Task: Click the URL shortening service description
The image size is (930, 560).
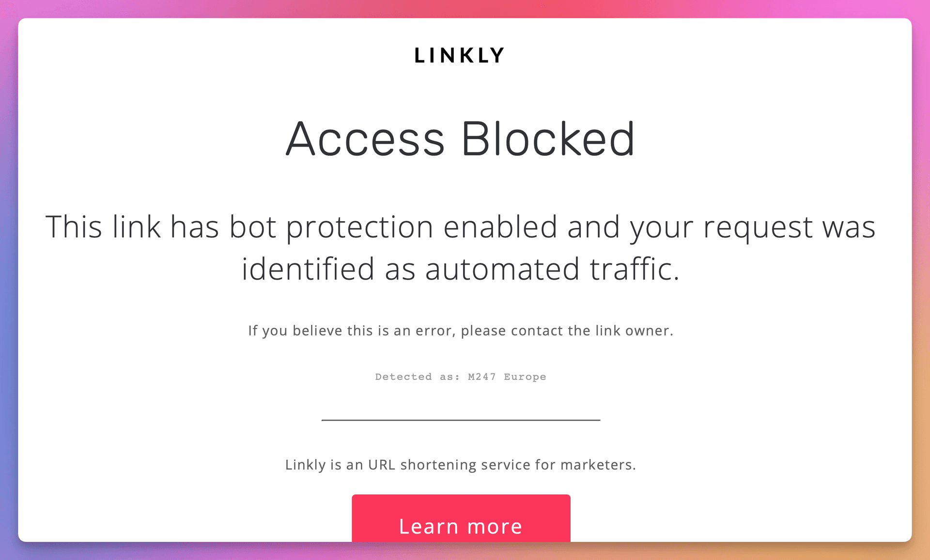Action: 460,464
